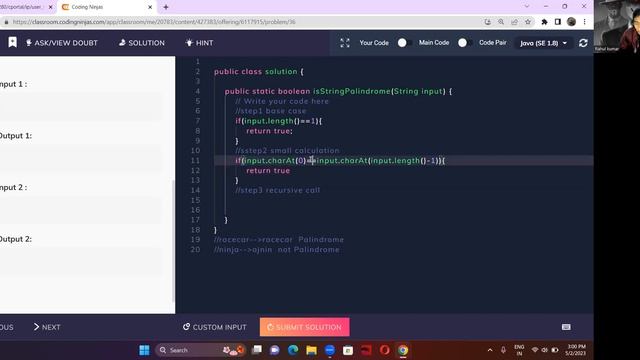Launch Microsoft Edge from the taskbar
Screen dimensions: 640x360
293,350
